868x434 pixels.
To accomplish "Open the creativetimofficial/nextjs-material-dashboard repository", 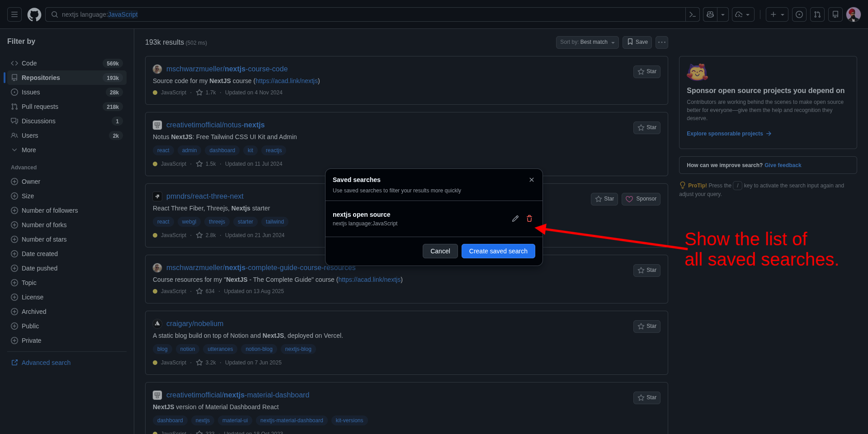I will point(238,395).
